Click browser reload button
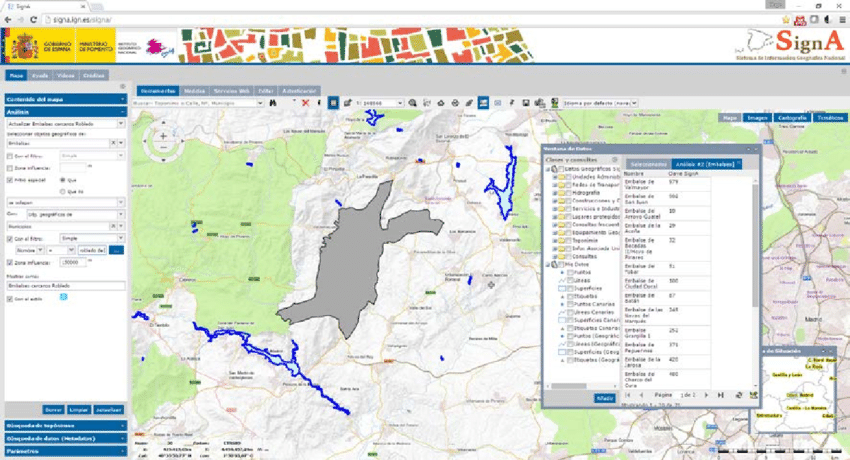Screen dimensions: 850x460 34,20
